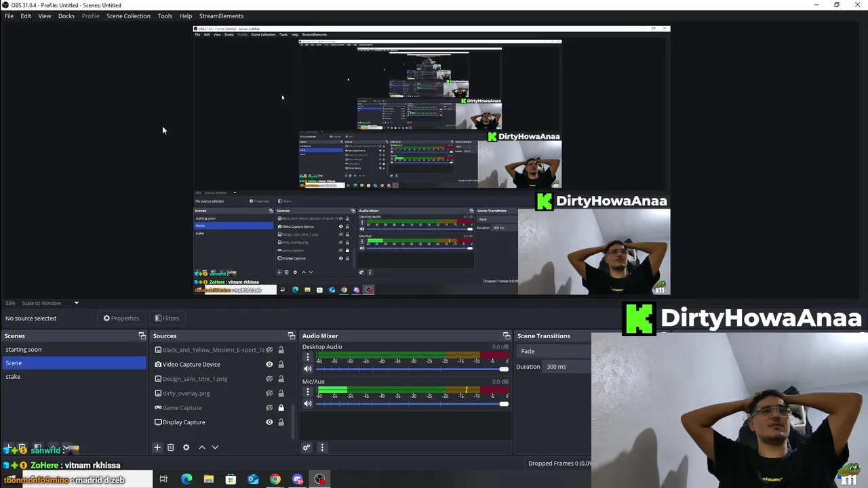Mute Desktop Audio with the speaker icon
Image resolution: width=868 pixels, height=488 pixels.
tap(308, 369)
